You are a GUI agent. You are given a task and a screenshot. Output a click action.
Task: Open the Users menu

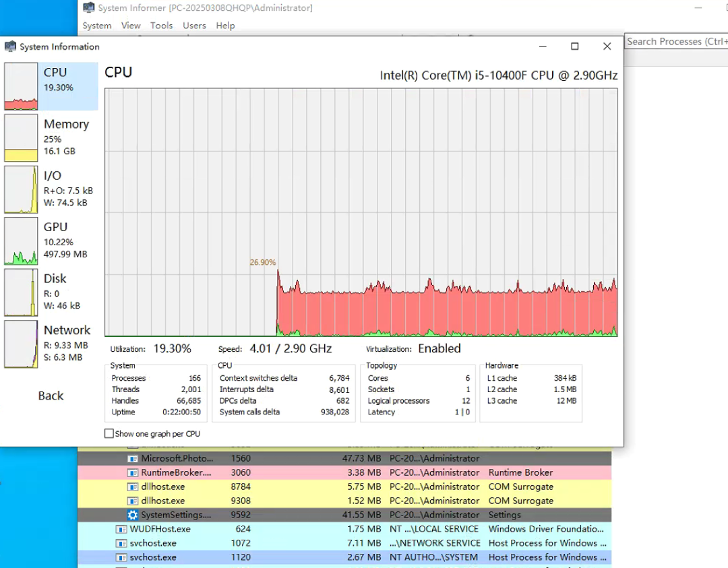[194, 26]
